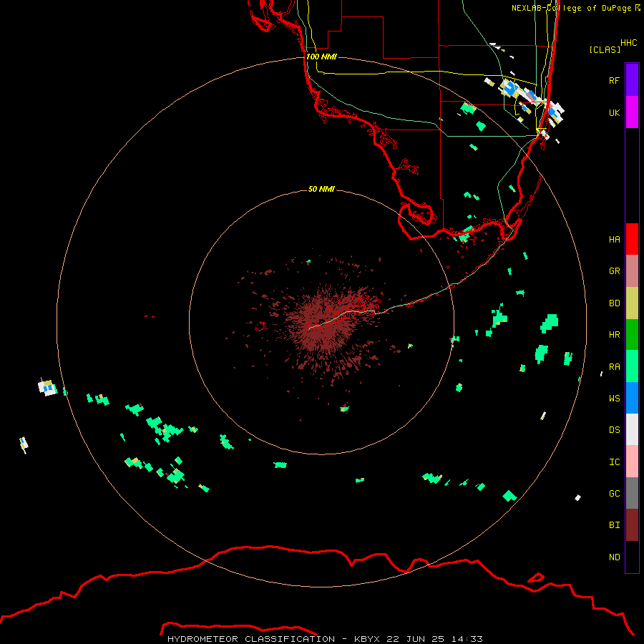Click the RA legend label

click(x=614, y=367)
